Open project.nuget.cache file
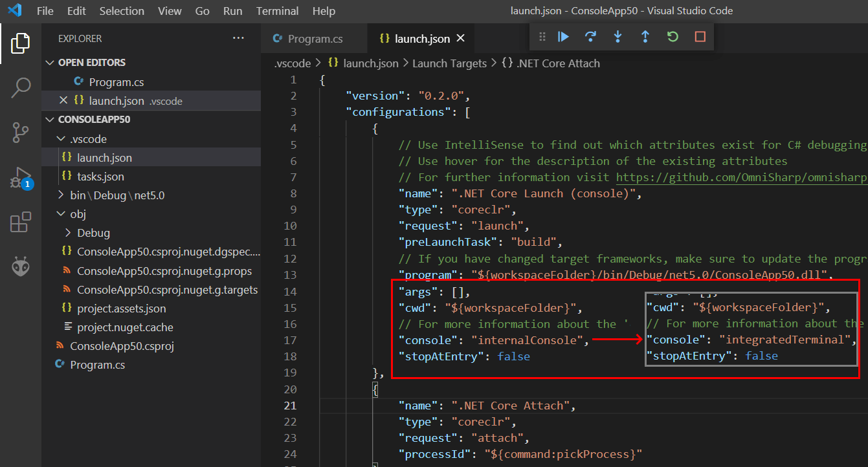The width and height of the screenshot is (868, 467). [151, 327]
